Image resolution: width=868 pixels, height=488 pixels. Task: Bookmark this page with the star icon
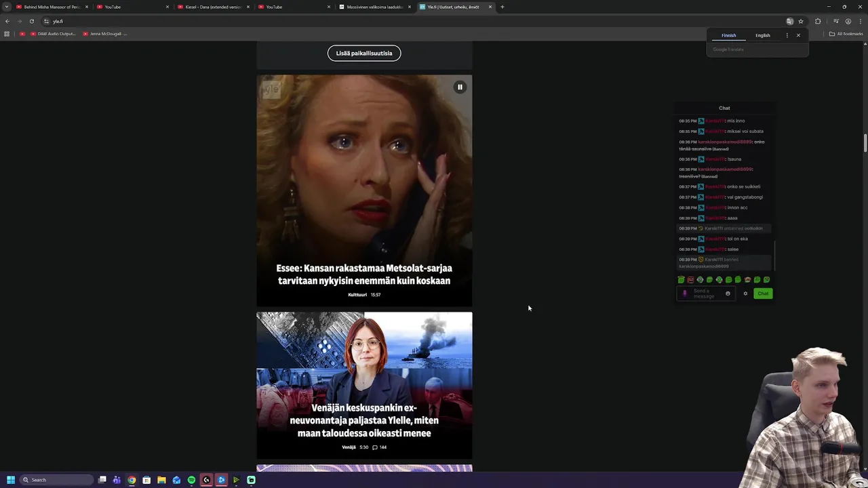click(x=801, y=21)
